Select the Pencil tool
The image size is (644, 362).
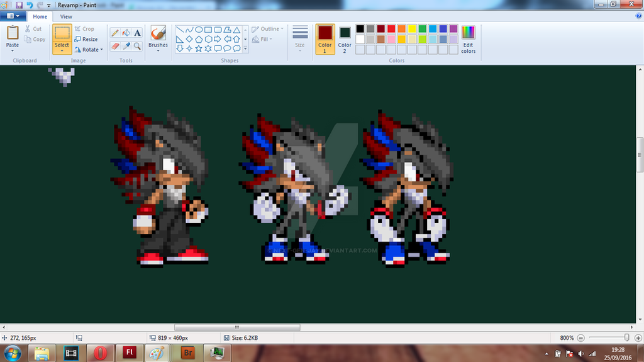(x=115, y=33)
